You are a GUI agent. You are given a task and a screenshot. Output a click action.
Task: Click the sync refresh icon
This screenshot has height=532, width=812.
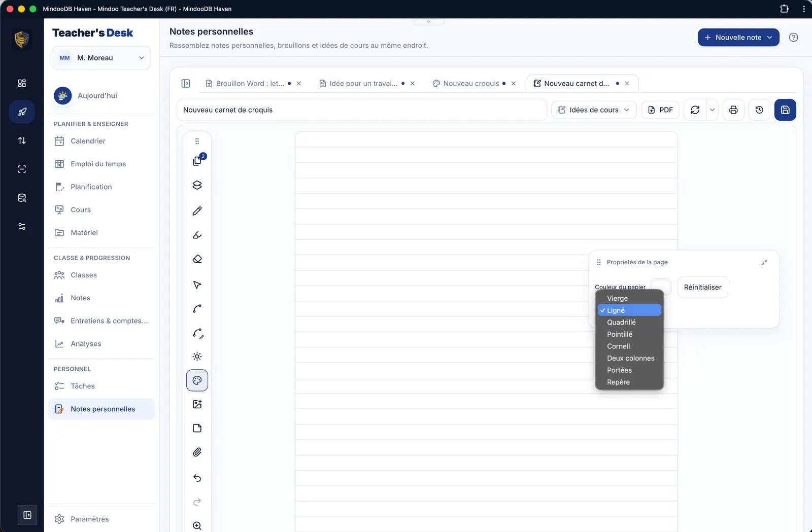(x=695, y=110)
